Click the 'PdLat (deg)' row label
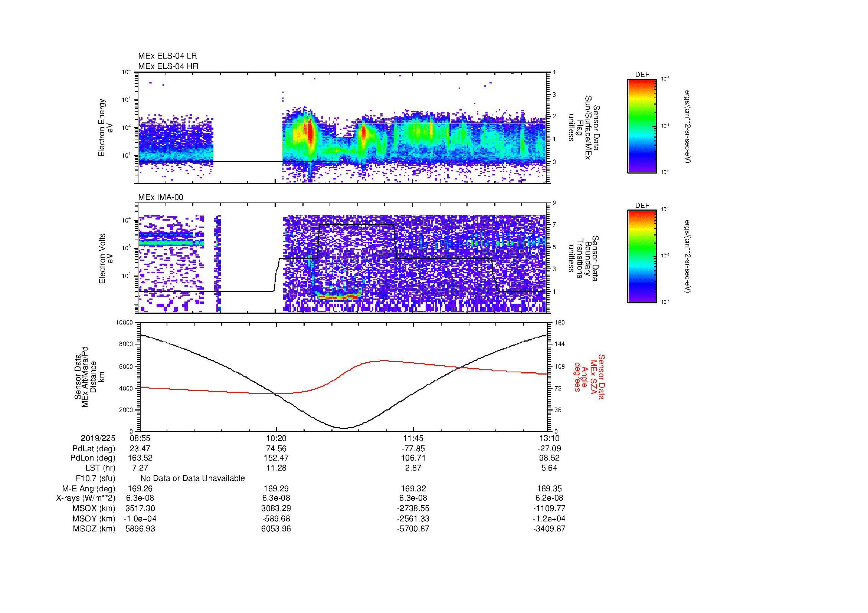Viewport: 868px width, 613px height. [94, 449]
